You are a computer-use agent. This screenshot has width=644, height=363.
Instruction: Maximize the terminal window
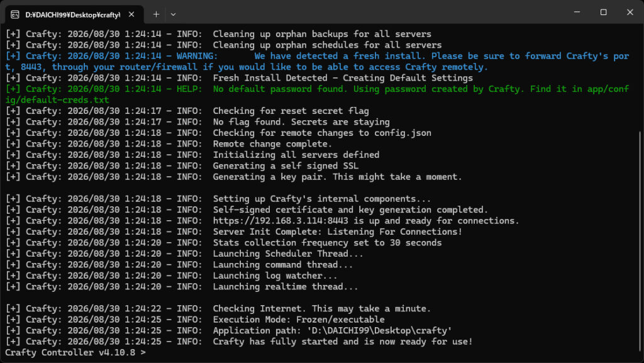(603, 13)
